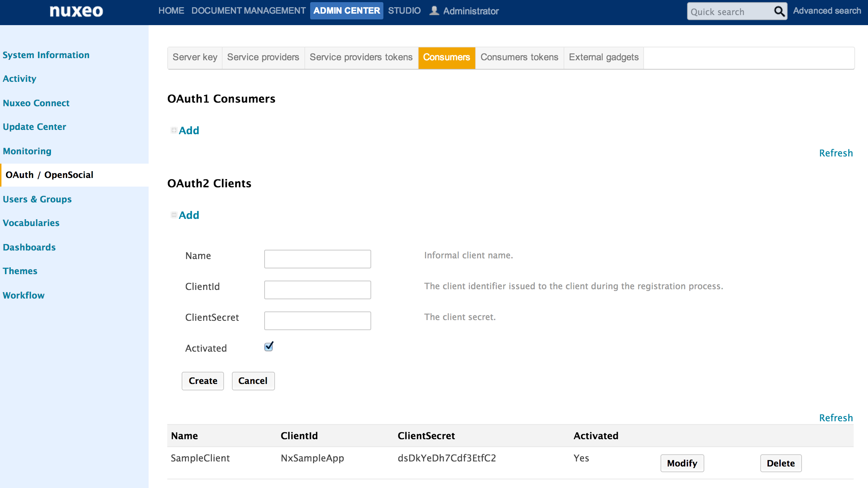Open the External gadgets tab
Viewport: 868px width, 488px height.
[x=604, y=57]
